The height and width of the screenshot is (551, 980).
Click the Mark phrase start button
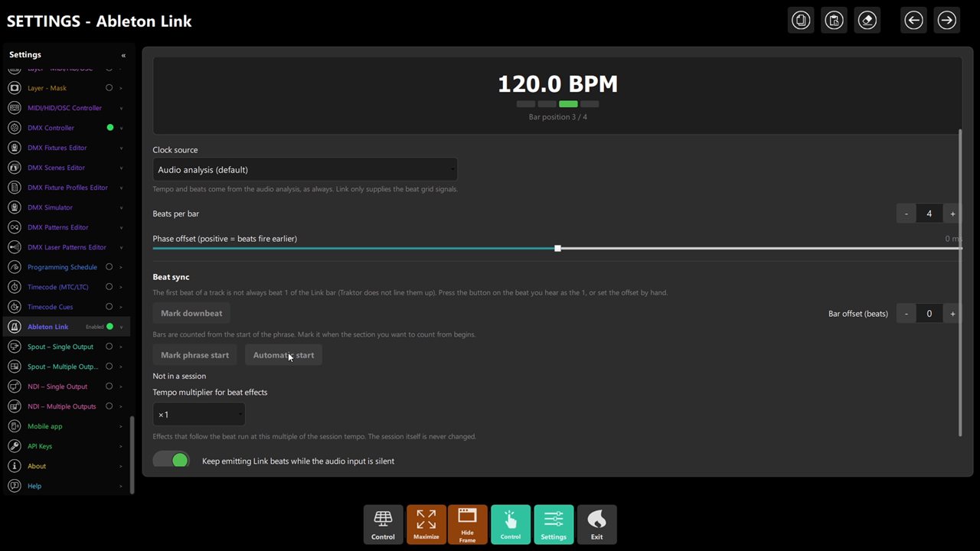tap(194, 355)
